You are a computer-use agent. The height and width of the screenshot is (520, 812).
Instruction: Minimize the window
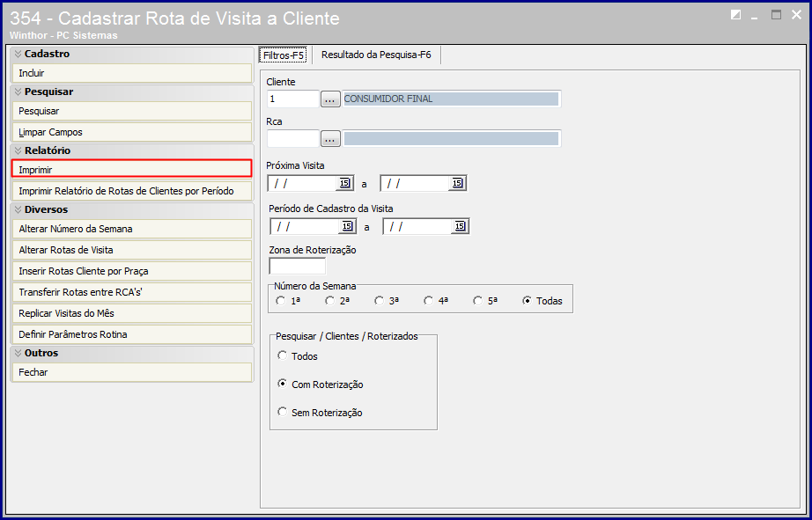pos(755,17)
